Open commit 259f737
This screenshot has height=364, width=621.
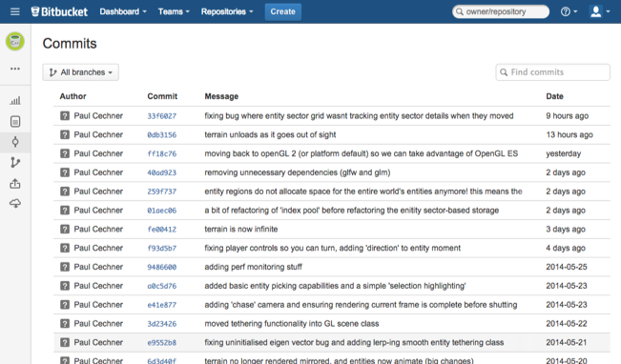coord(162,192)
